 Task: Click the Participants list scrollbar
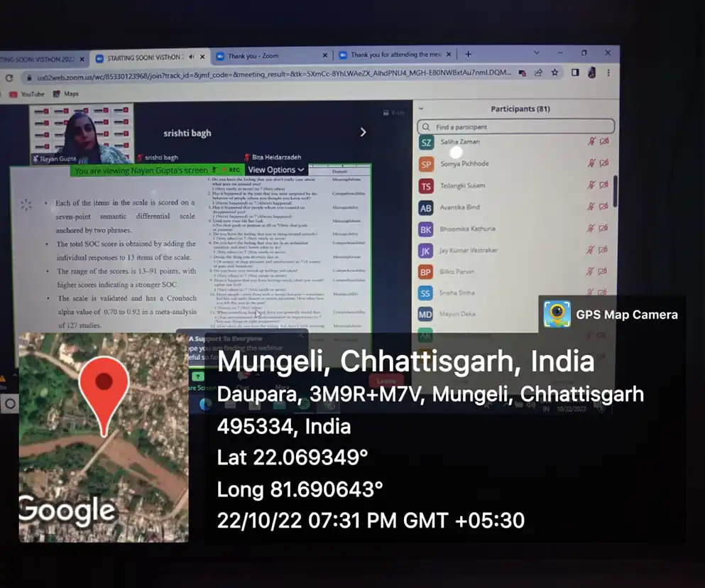(x=615, y=191)
